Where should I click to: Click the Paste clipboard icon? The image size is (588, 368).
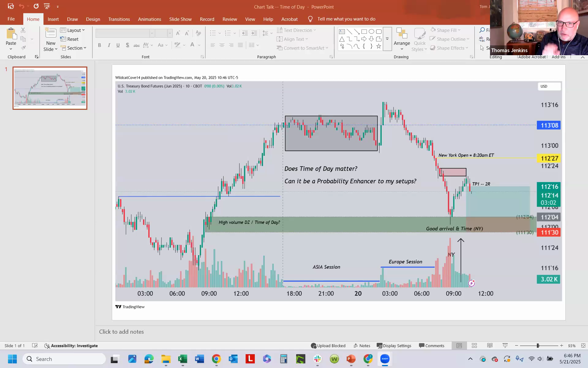[11, 34]
